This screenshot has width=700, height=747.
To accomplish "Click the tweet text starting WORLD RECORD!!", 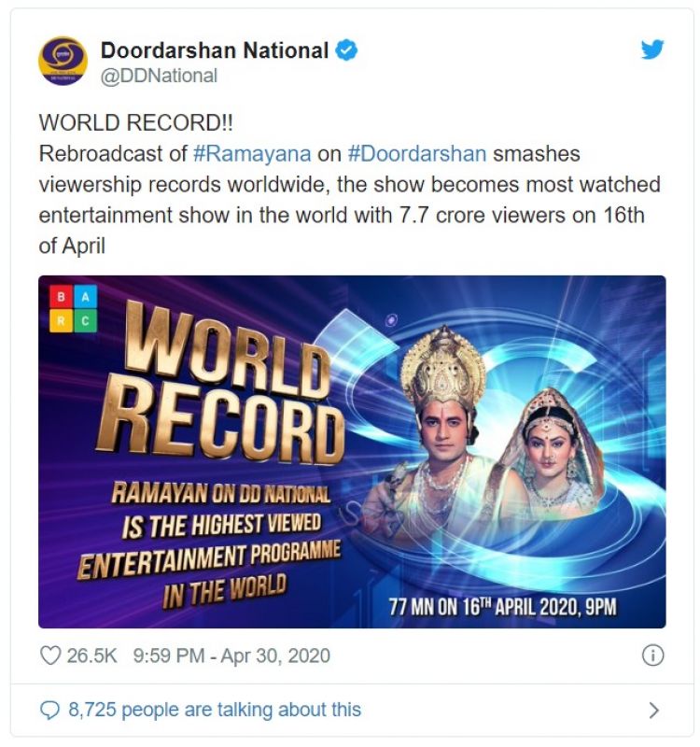I will pos(350,184).
